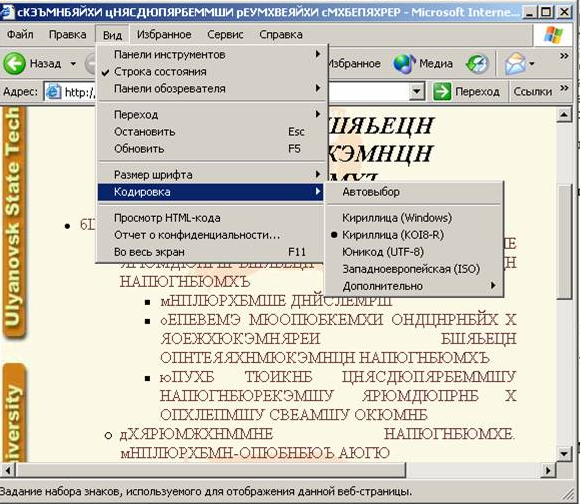Open the Правка menu
Screen dimensions: 580x504
(68, 34)
